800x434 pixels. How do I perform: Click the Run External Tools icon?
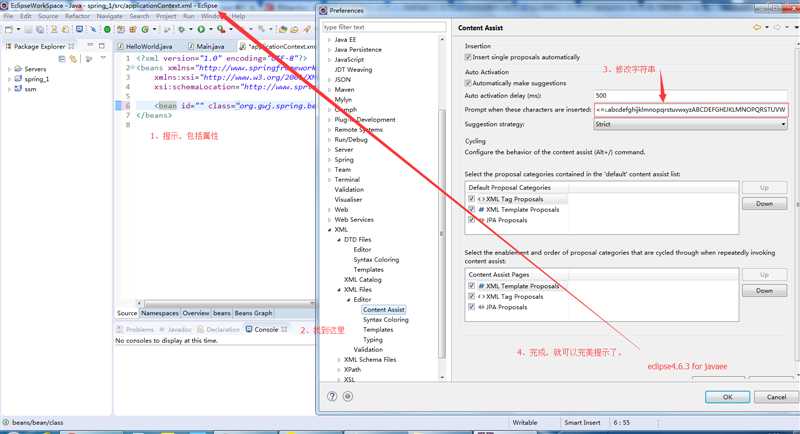click(x=221, y=30)
